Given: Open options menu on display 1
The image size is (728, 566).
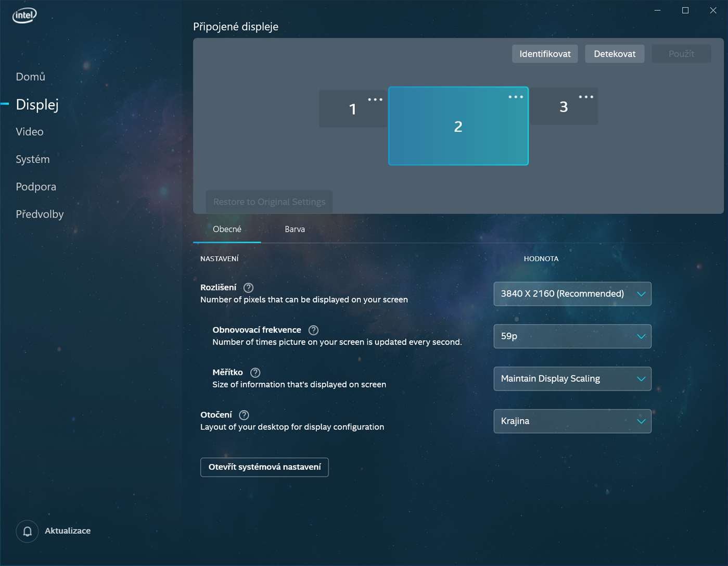Looking at the screenshot, I should pyautogui.click(x=375, y=98).
